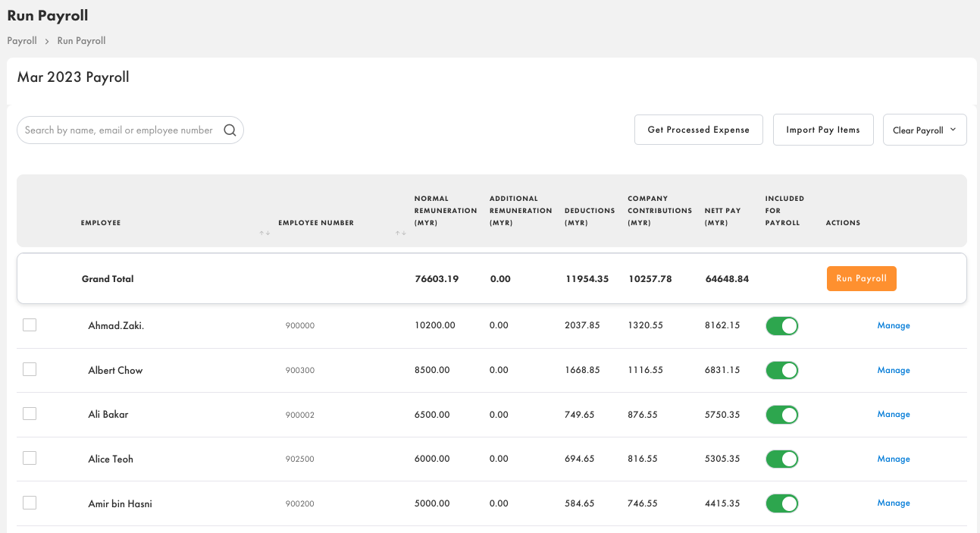
Task: Disable Amir bin Hasni's payroll toggle
Action: 781,503
